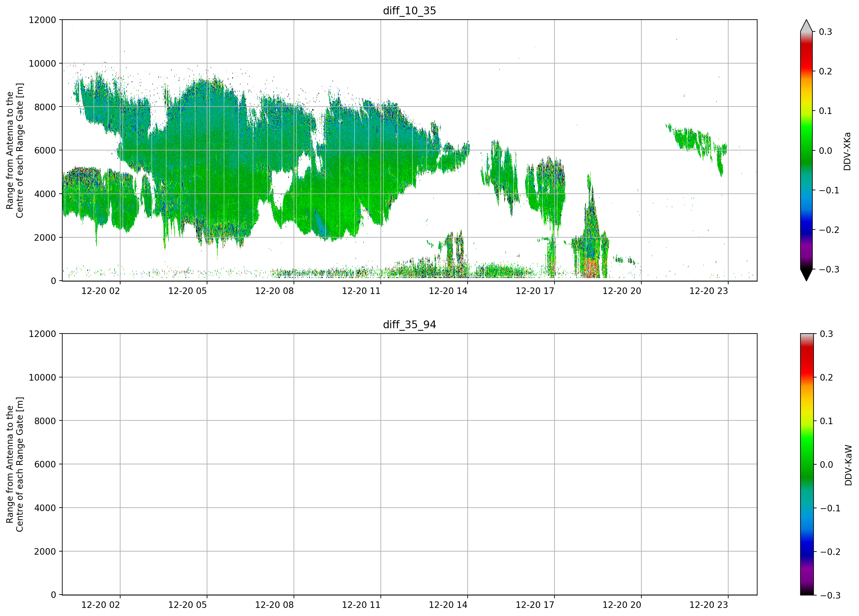Select the DDV-XKa colorbar label
This screenshot has width=859, height=616.
tap(847, 151)
